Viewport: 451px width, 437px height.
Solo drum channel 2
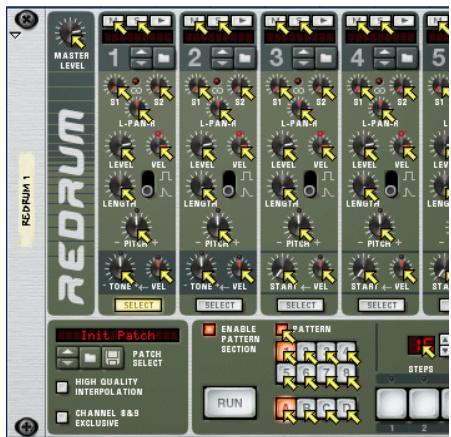[x=218, y=21]
